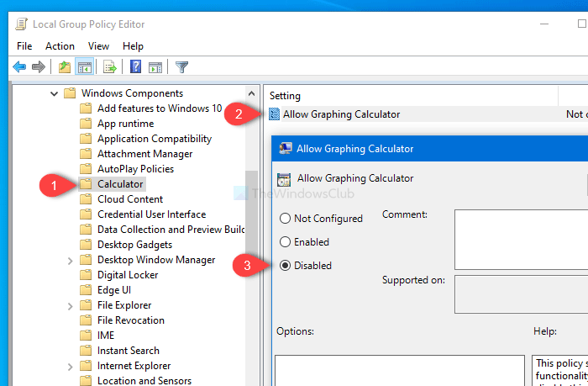This screenshot has width=588, height=386.
Task: Click the IME folder icon
Action: click(x=86, y=336)
